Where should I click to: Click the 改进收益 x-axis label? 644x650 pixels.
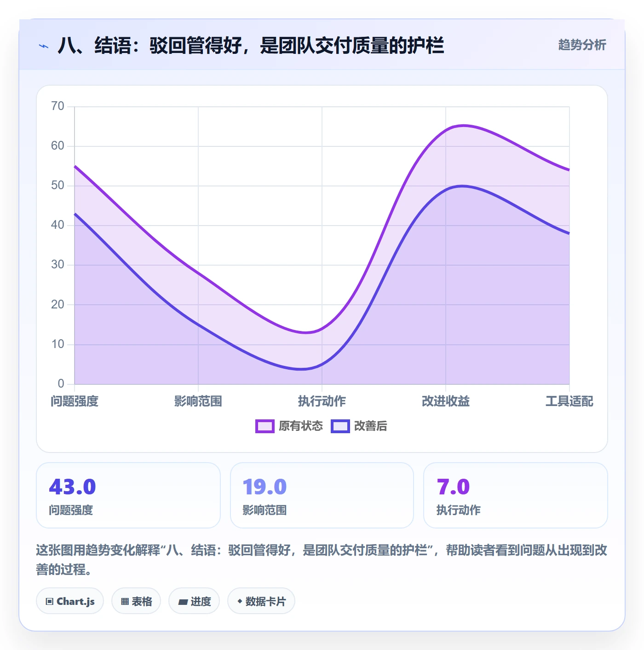pos(446,401)
